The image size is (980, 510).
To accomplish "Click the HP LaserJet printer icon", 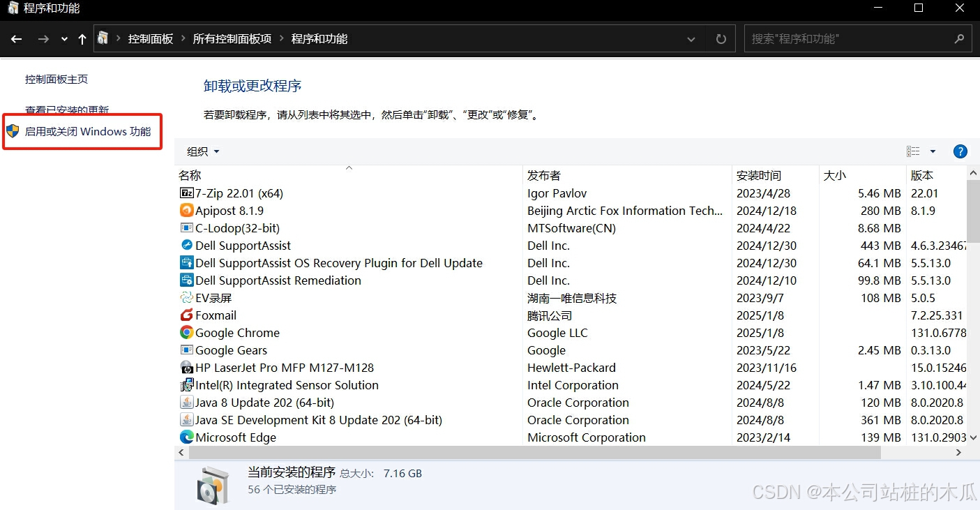I will [x=186, y=368].
